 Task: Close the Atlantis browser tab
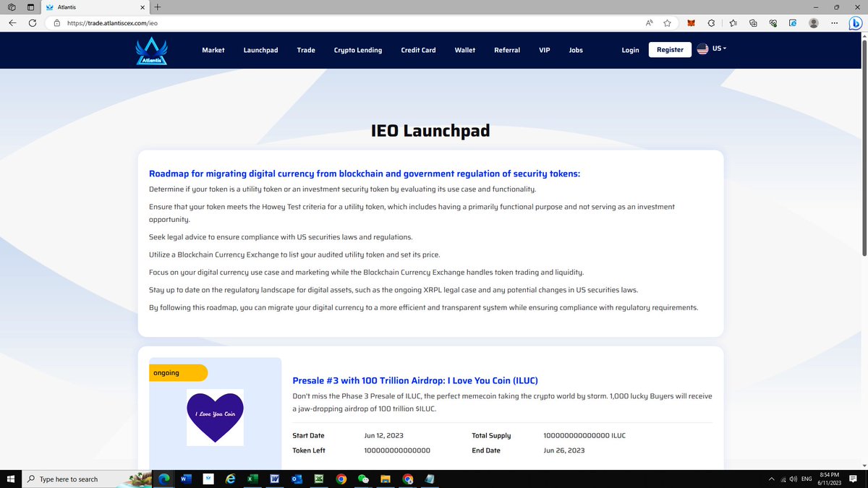(142, 7)
